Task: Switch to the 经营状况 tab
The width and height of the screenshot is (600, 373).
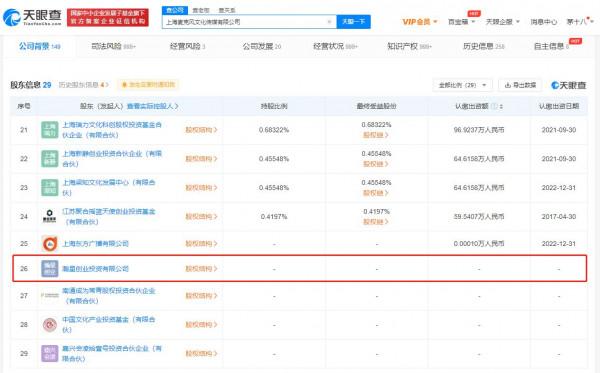Action: pyautogui.click(x=335, y=46)
